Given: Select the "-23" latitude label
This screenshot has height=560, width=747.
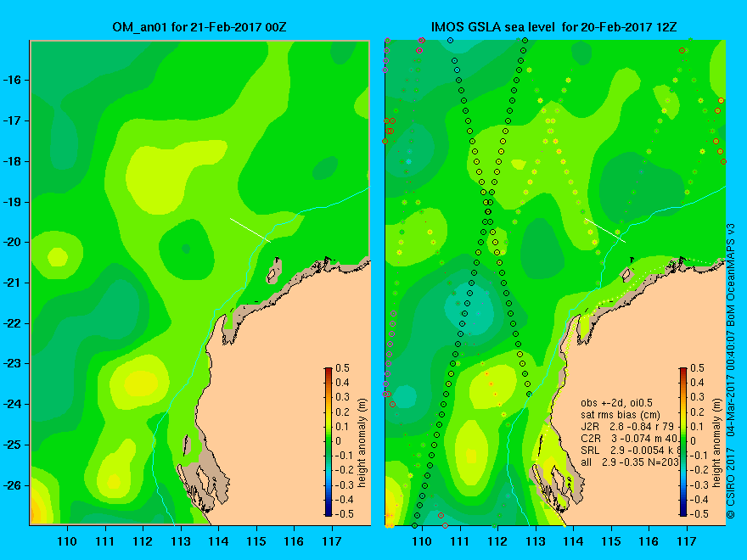Looking at the screenshot, I should [x=11, y=363].
